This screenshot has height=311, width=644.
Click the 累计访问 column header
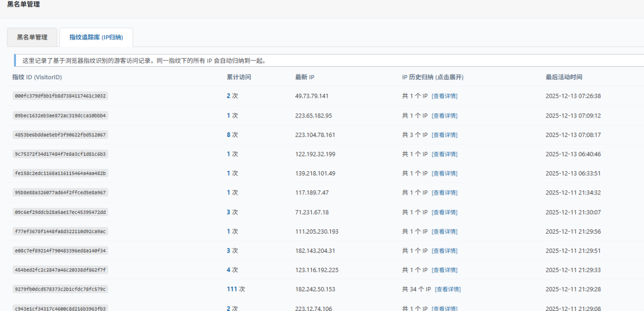coord(239,77)
